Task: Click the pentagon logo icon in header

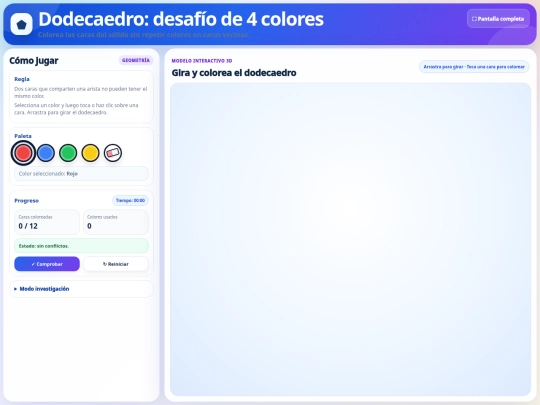Action: [21, 24]
